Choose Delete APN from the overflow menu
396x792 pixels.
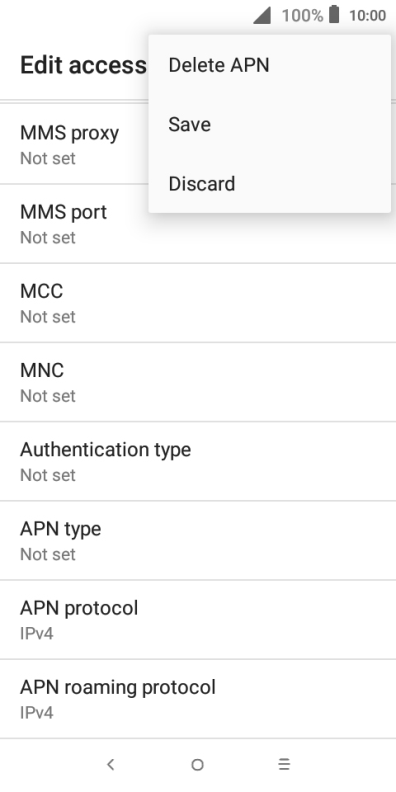pyautogui.click(x=270, y=65)
